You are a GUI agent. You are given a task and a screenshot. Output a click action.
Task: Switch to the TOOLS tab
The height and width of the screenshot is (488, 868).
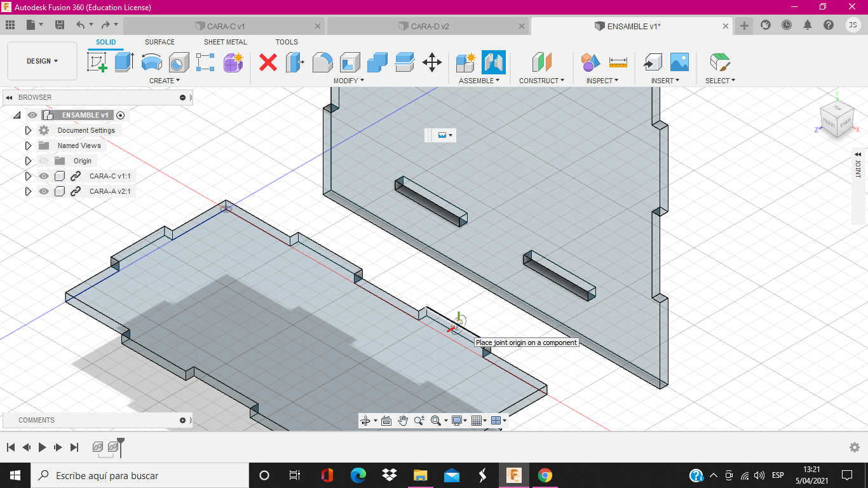[x=287, y=42]
